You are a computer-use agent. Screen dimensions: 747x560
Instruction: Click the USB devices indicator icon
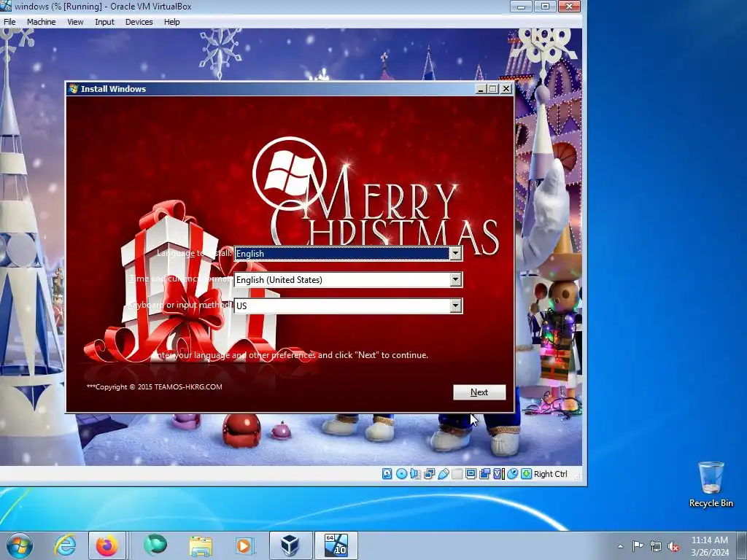coord(443,474)
